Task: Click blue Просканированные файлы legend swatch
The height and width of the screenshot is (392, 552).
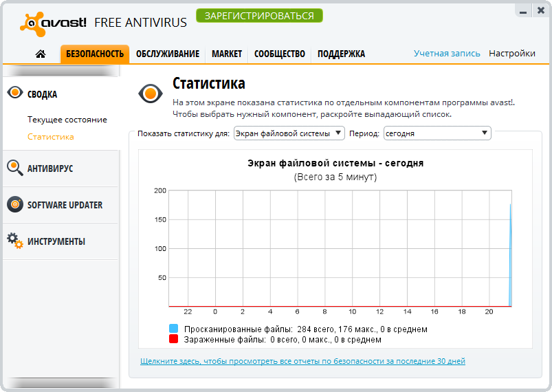Action: pyautogui.click(x=173, y=329)
